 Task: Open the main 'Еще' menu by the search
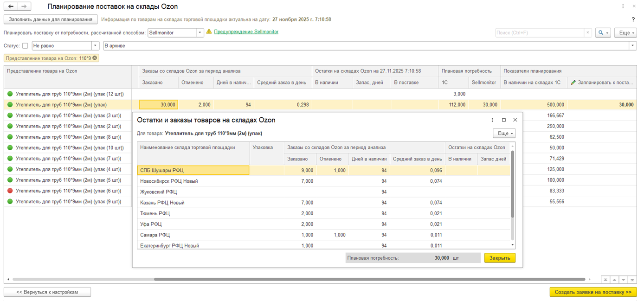coord(625,33)
